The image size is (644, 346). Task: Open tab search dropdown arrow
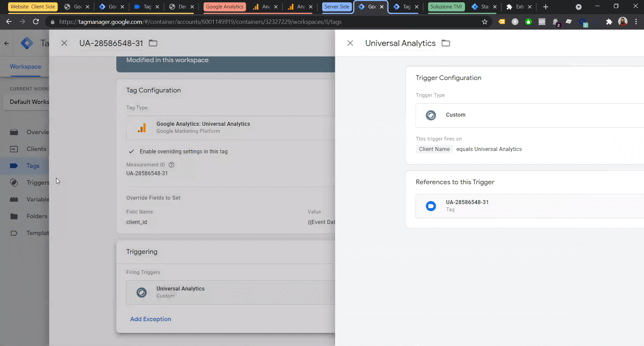[578, 7]
